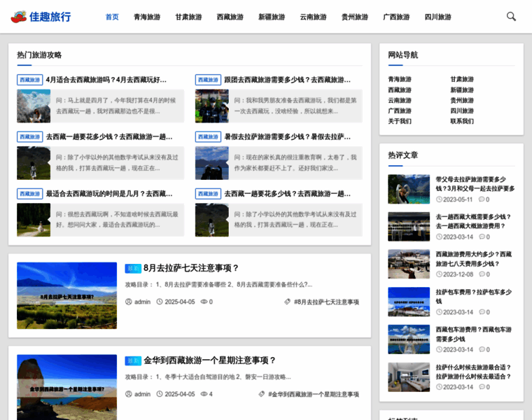
Task: Click comment bubble icon beside 2023-05-11
Action: pos(482,199)
